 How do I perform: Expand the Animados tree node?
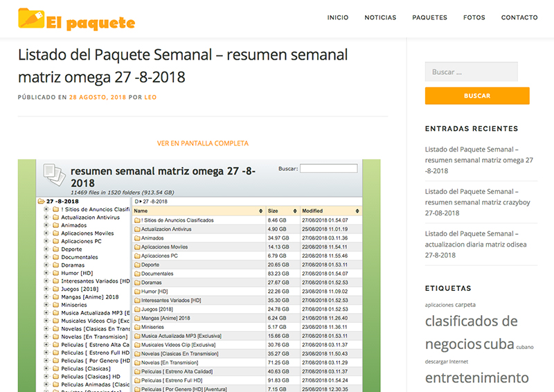[46, 225]
